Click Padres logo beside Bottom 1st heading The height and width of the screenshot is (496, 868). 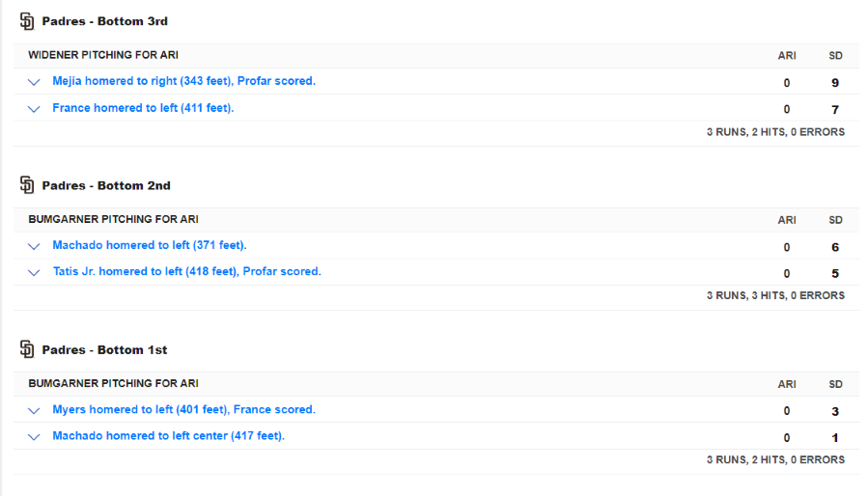point(27,349)
